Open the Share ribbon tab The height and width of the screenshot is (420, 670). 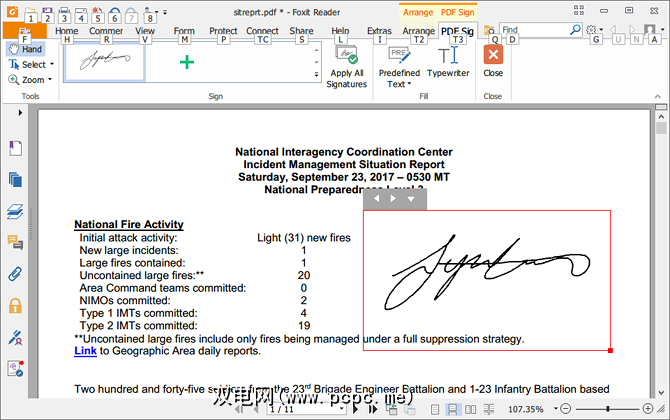click(301, 31)
